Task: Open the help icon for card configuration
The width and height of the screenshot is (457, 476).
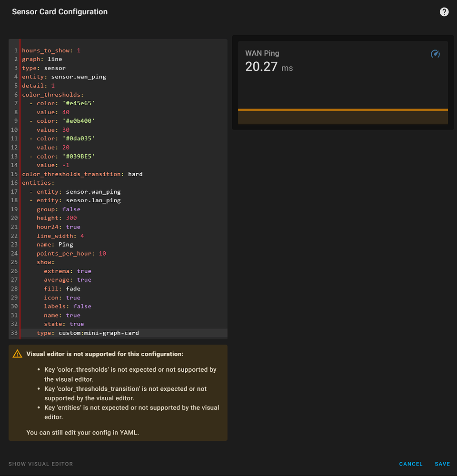Action: point(444,12)
